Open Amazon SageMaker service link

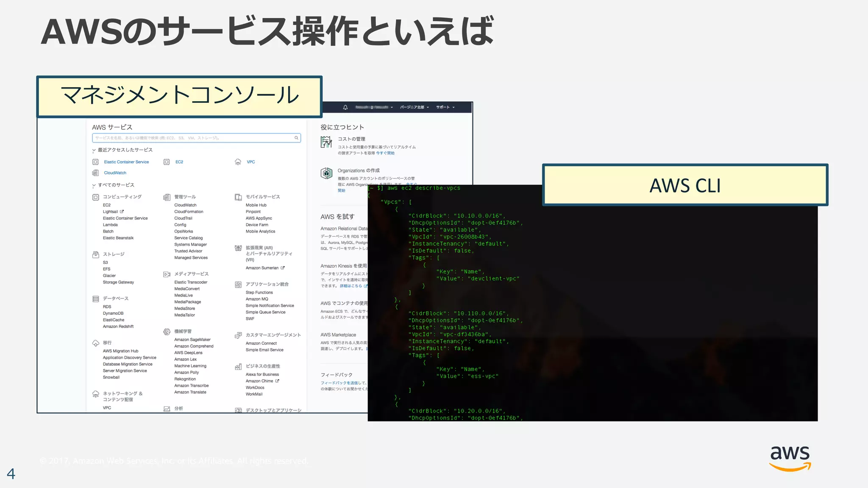(192, 340)
